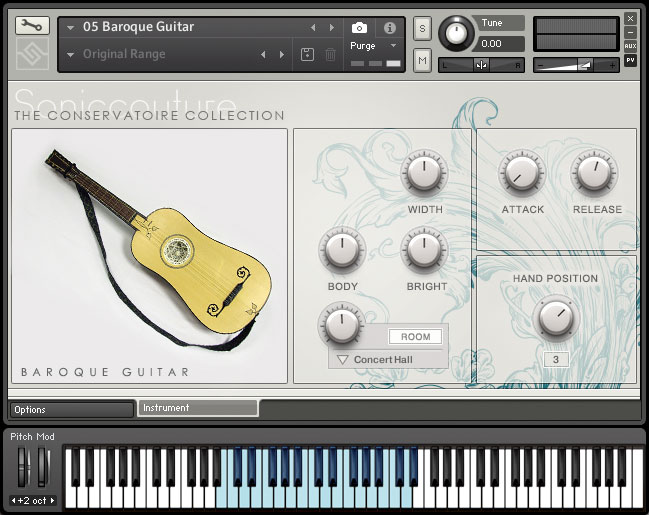Viewport: 649px width, 515px height.
Task: Show instrument info with the i icon
Action: click(389, 28)
